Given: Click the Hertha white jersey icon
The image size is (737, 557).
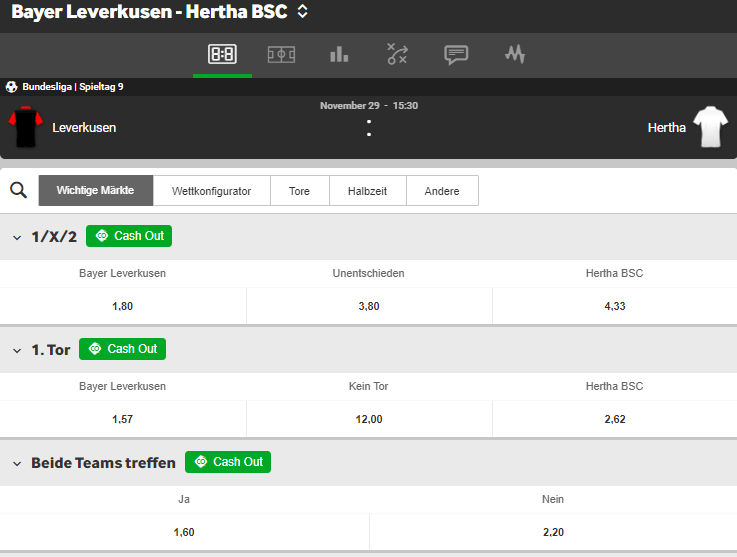Looking at the screenshot, I should [710, 127].
